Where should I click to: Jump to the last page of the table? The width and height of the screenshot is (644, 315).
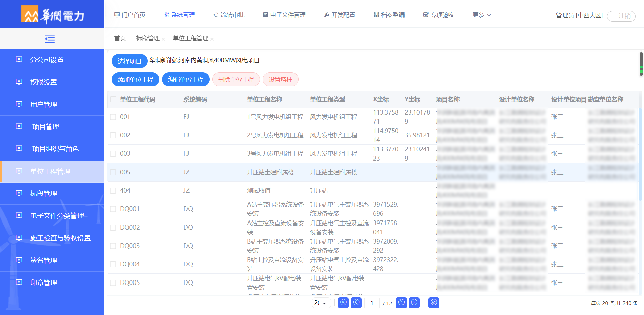point(414,303)
